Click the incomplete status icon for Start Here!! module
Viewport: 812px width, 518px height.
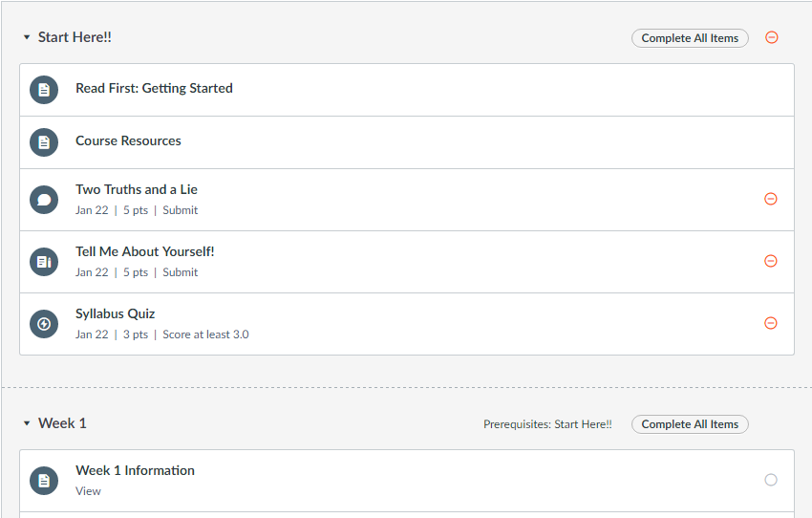click(772, 37)
